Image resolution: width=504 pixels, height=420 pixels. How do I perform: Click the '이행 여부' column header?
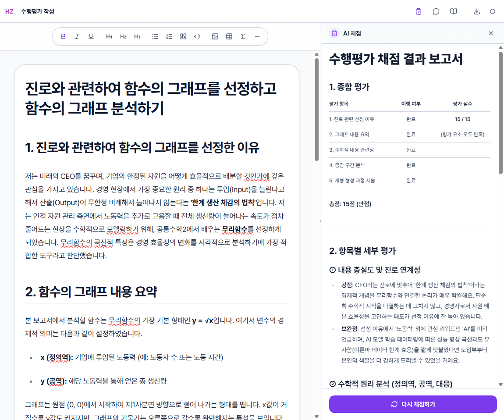411,103
